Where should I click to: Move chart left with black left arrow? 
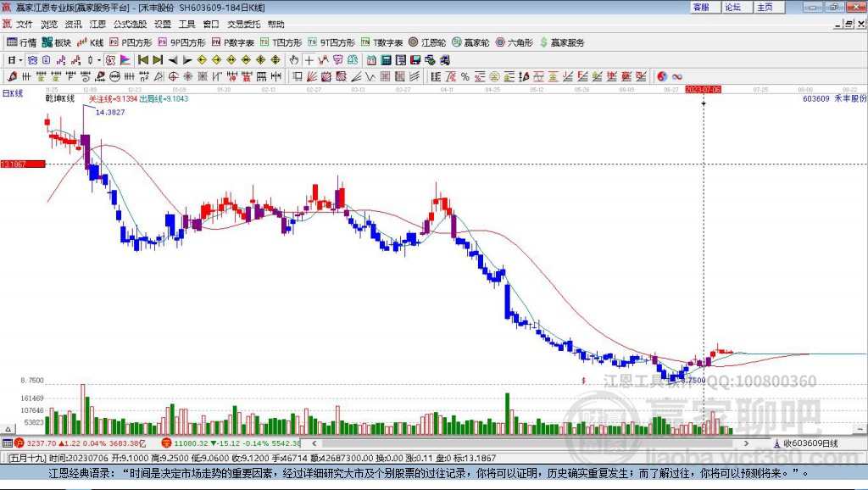tap(173, 60)
